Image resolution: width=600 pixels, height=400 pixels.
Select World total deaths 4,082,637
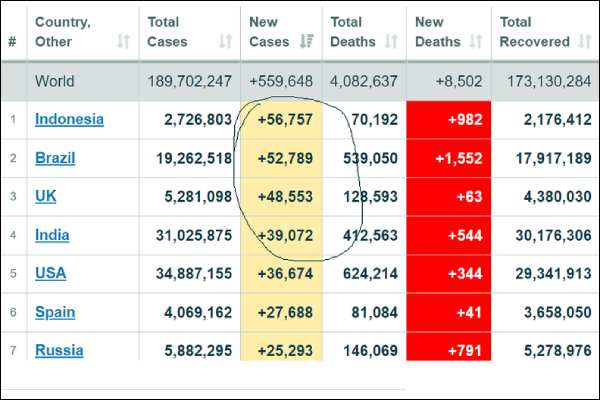point(364,81)
